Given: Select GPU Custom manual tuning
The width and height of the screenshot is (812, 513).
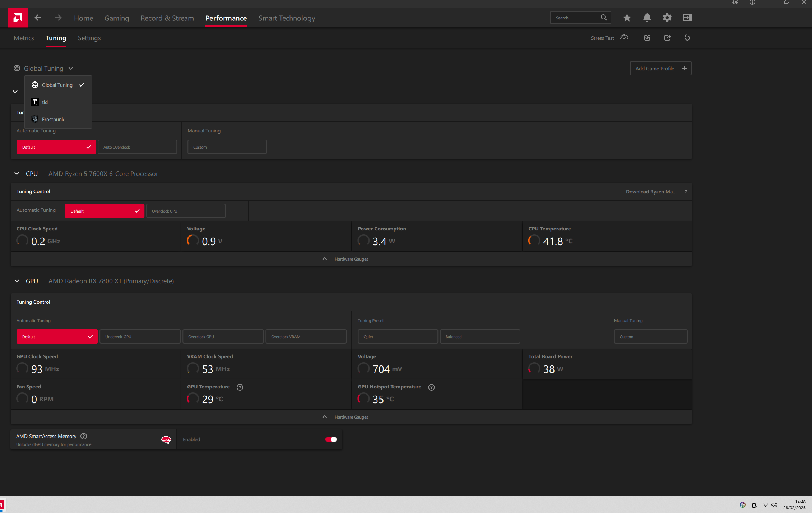Looking at the screenshot, I should 651,336.
